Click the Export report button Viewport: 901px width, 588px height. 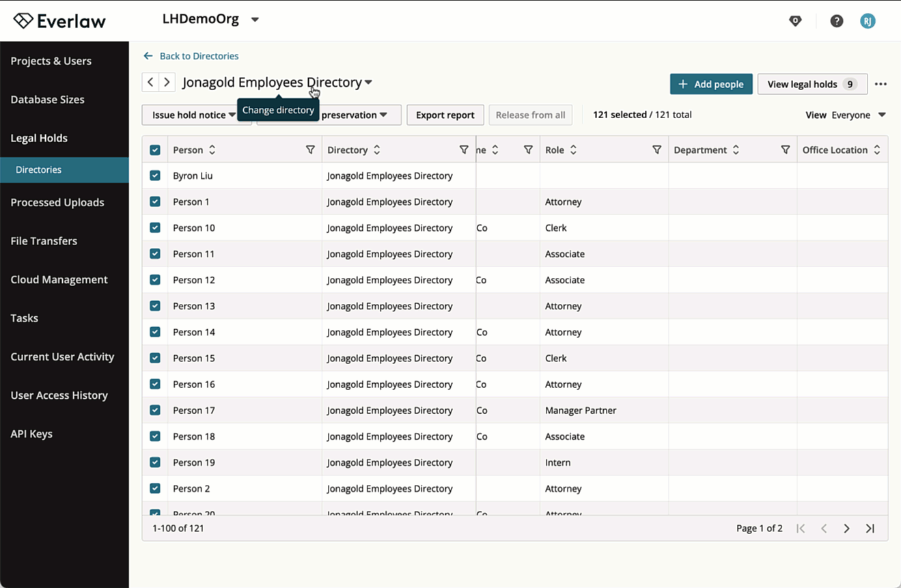[x=445, y=115]
